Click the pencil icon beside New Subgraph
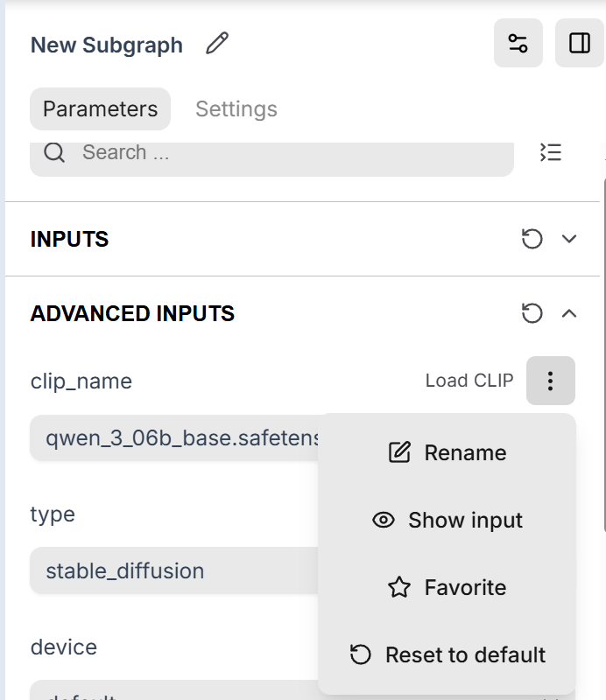The width and height of the screenshot is (606, 700). (x=217, y=43)
